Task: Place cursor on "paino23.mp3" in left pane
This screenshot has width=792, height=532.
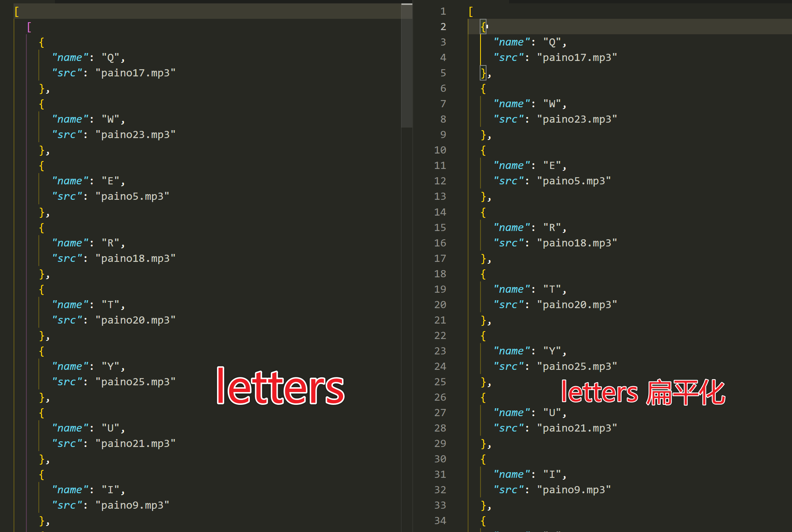Action: tap(135, 135)
